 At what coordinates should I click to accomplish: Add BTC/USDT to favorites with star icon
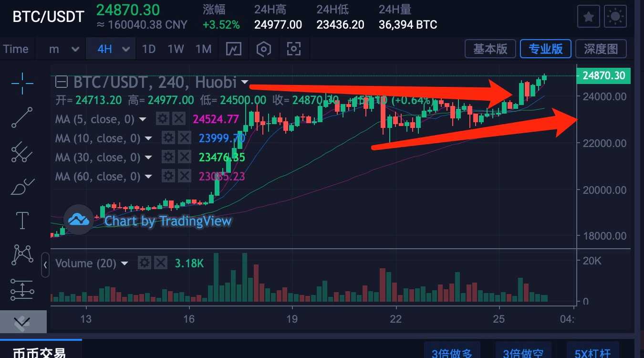(x=589, y=17)
